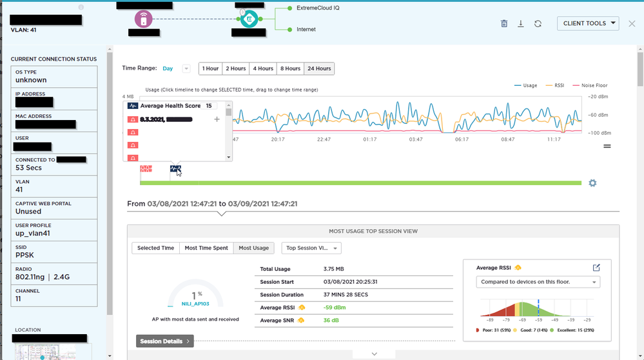Click the Good: 7 legend entry
Image resolution: width=644 pixels, height=360 pixels.
[x=531, y=330]
